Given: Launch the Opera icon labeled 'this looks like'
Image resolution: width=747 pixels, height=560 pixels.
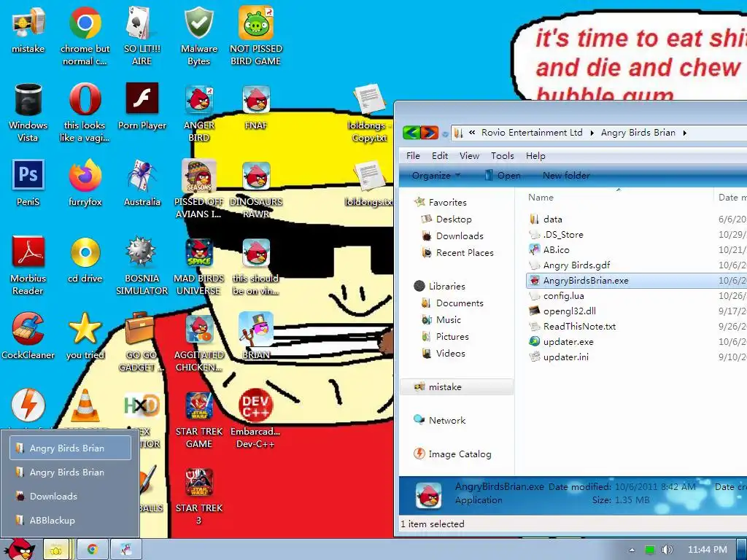Looking at the screenshot, I should (x=85, y=113).
